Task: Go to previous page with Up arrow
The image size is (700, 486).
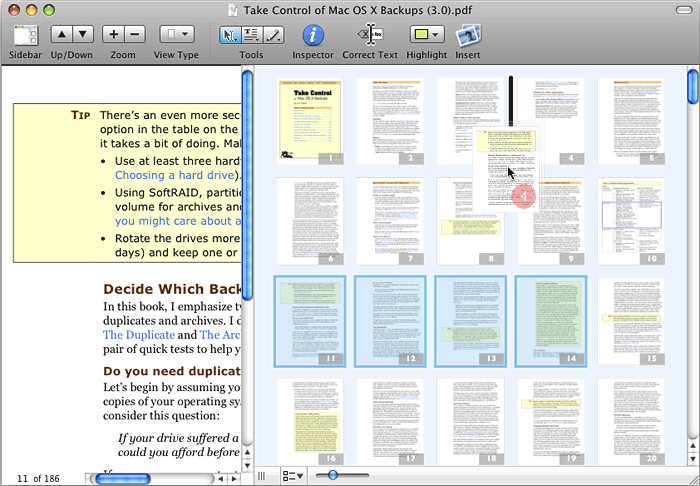Action: tap(62, 34)
